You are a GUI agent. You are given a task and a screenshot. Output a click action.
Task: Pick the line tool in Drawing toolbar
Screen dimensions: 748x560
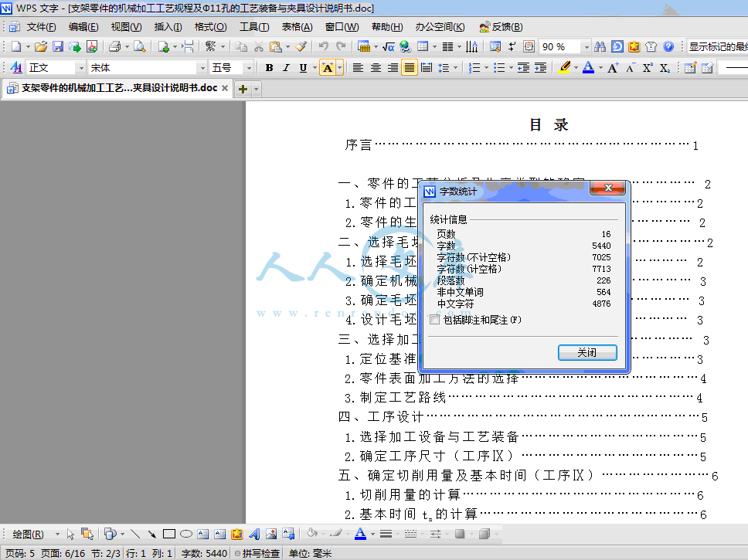point(135,534)
